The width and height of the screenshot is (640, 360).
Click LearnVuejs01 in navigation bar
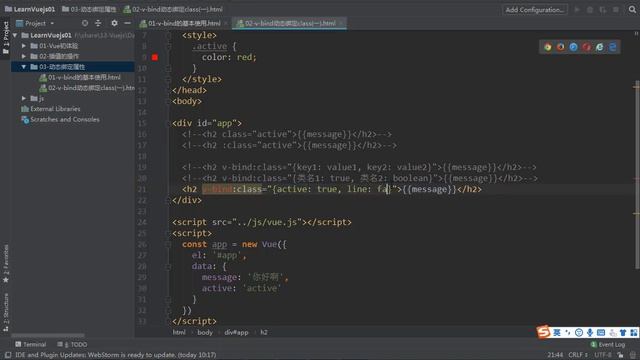(x=29, y=9)
